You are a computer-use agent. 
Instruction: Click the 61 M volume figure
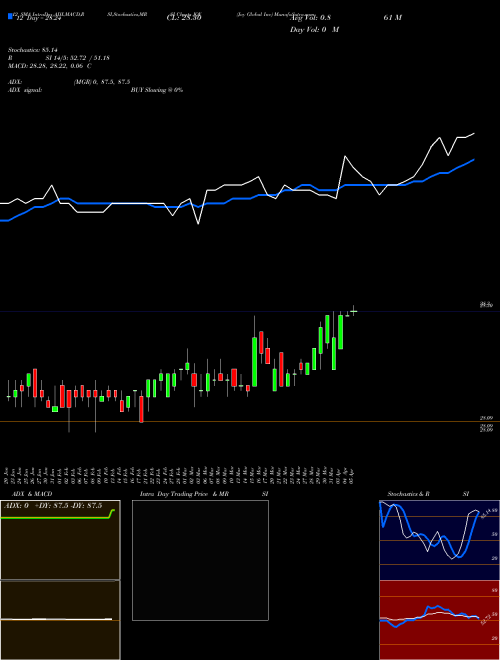(393, 18)
